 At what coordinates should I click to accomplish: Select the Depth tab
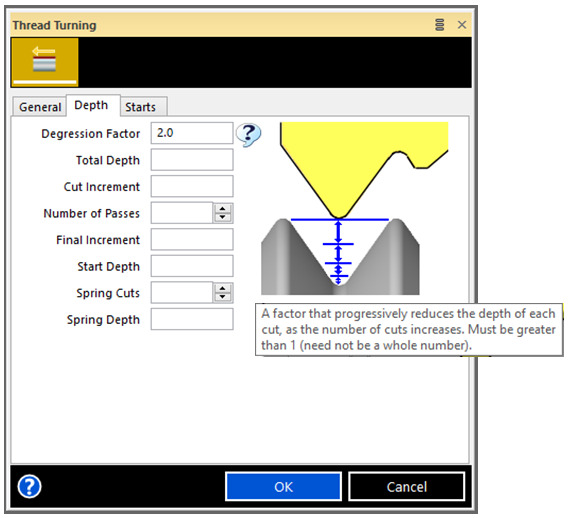pos(91,105)
